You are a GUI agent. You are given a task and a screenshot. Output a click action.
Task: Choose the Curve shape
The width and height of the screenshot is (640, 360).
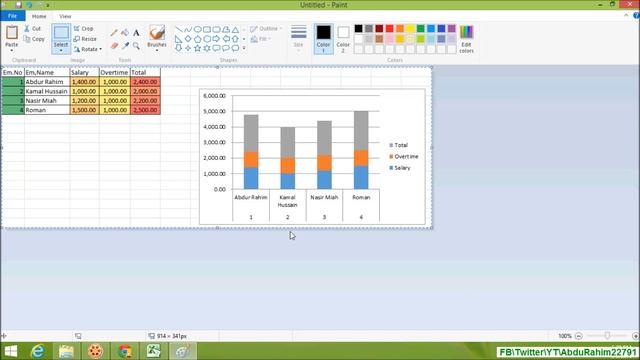tap(188, 30)
